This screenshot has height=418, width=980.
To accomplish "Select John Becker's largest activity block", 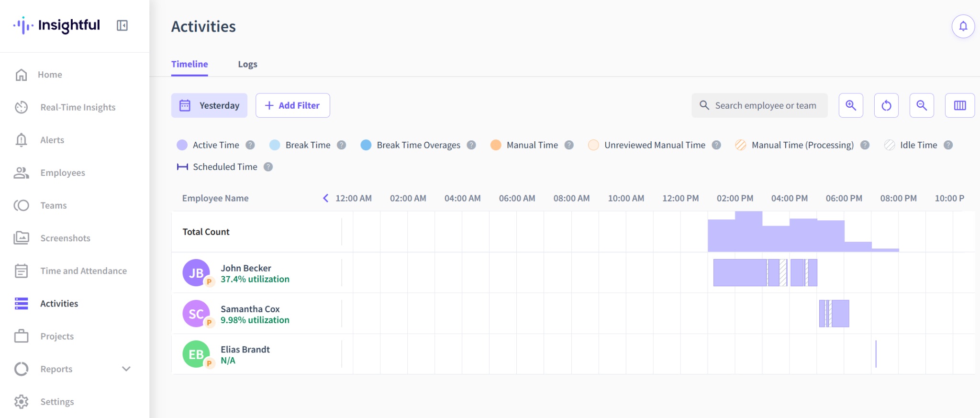I will click(x=740, y=273).
